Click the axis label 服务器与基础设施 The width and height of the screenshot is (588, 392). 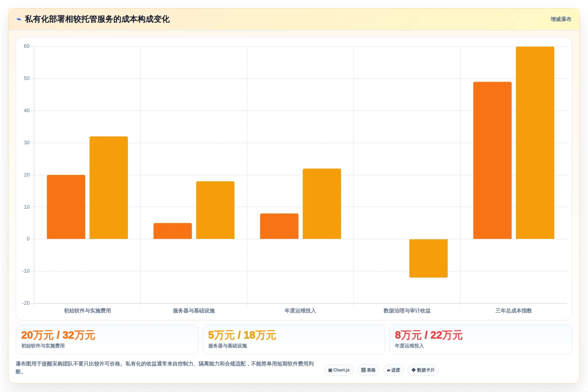[x=194, y=311]
